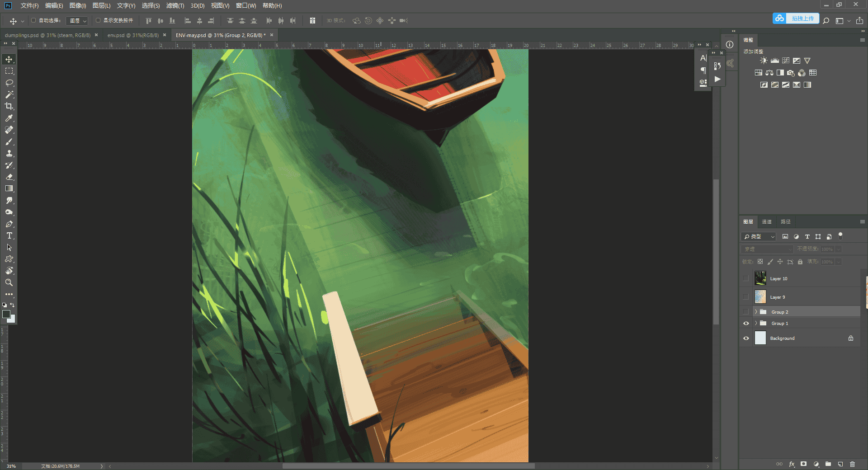This screenshot has width=868, height=470.
Task: Open the auto-select layer dropdown
Action: pyautogui.click(x=77, y=21)
